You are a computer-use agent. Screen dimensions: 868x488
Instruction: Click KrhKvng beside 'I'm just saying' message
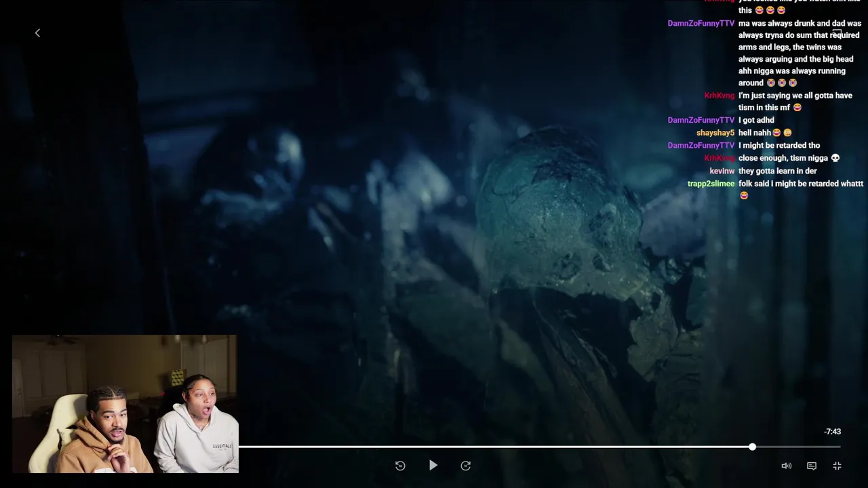(719, 96)
